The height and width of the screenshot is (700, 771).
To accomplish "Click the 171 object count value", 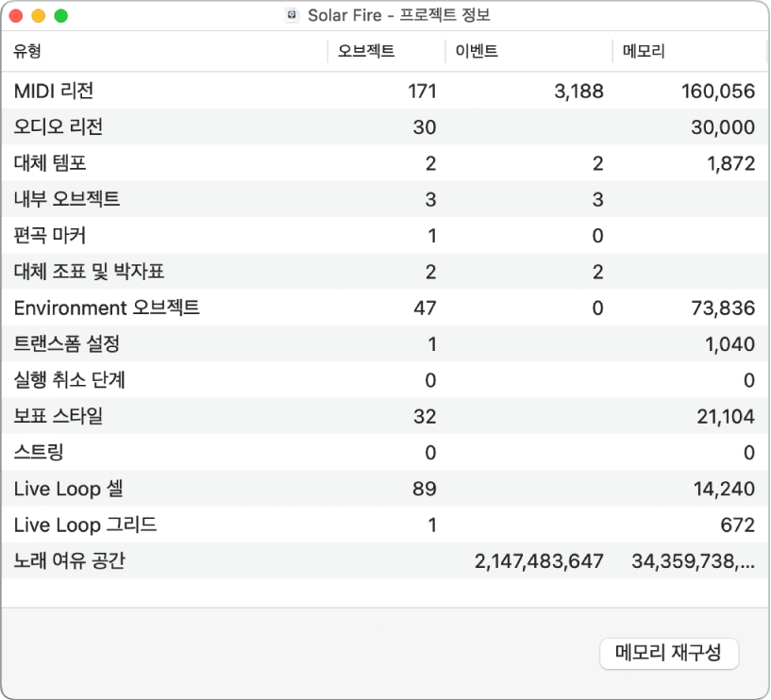I will pyautogui.click(x=422, y=92).
